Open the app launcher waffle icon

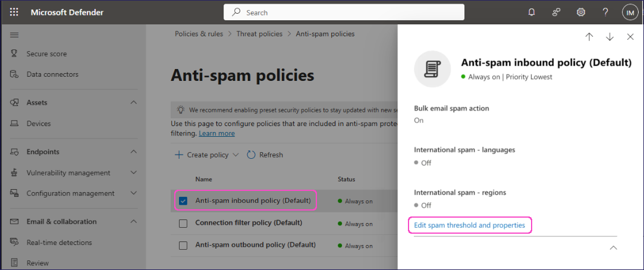click(14, 12)
